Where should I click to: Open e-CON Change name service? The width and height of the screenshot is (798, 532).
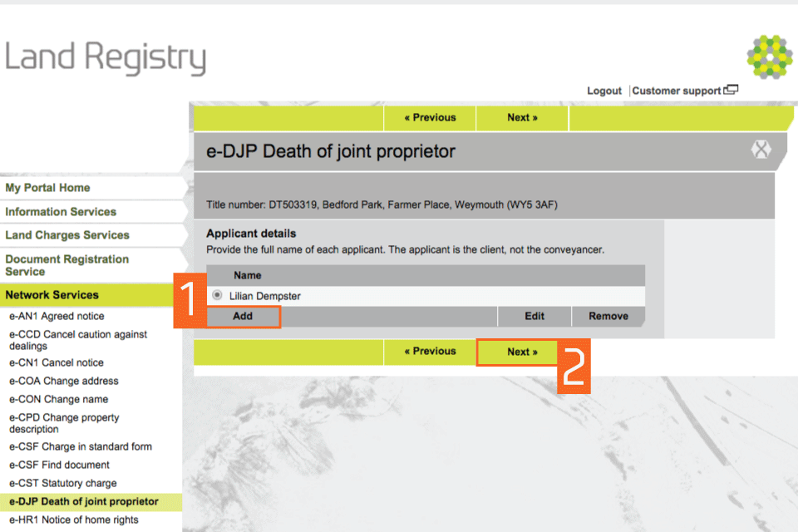(x=58, y=399)
